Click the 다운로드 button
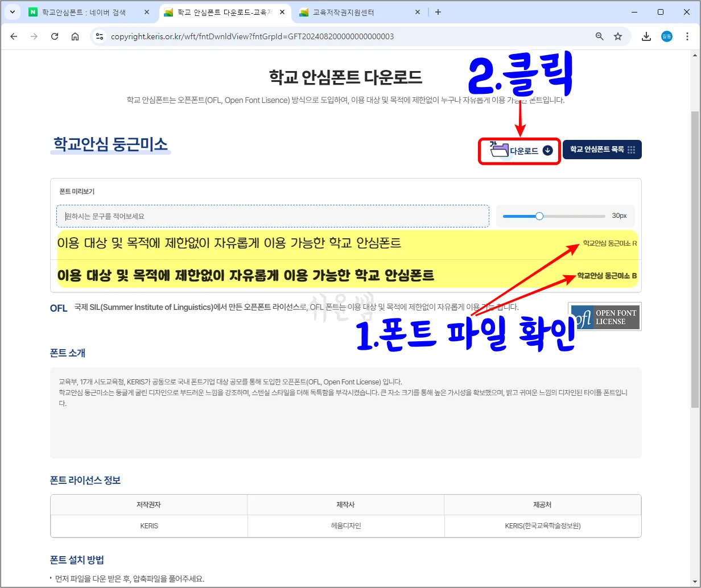The height and width of the screenshot is (588, 701). [x=519, y=151]
